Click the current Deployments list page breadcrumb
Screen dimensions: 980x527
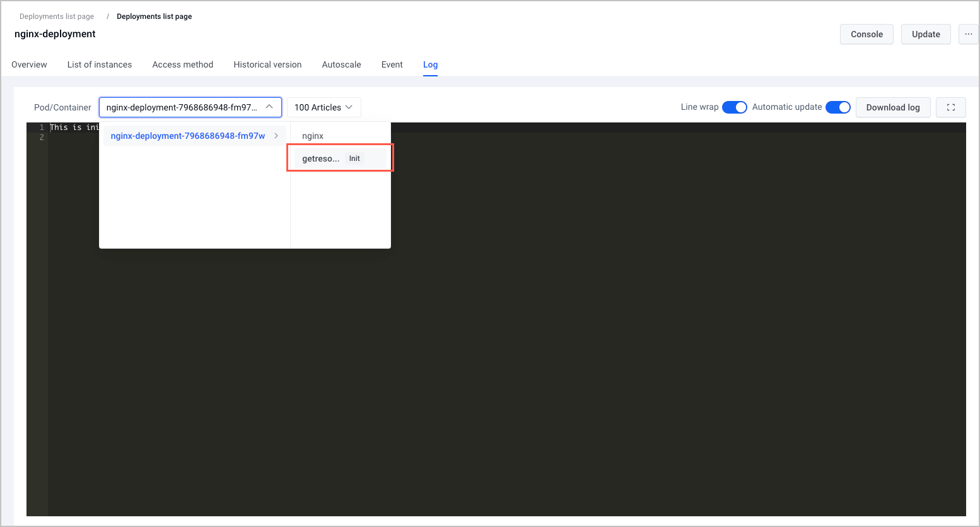(155, 16)
